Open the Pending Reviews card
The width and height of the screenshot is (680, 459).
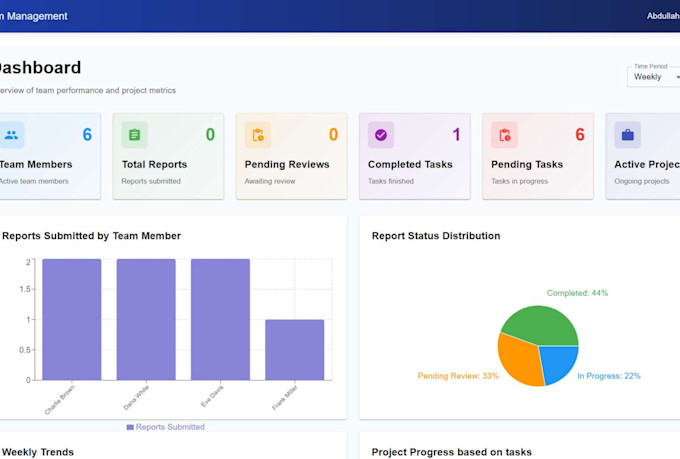pyautogui.click(x=291, y=156)
